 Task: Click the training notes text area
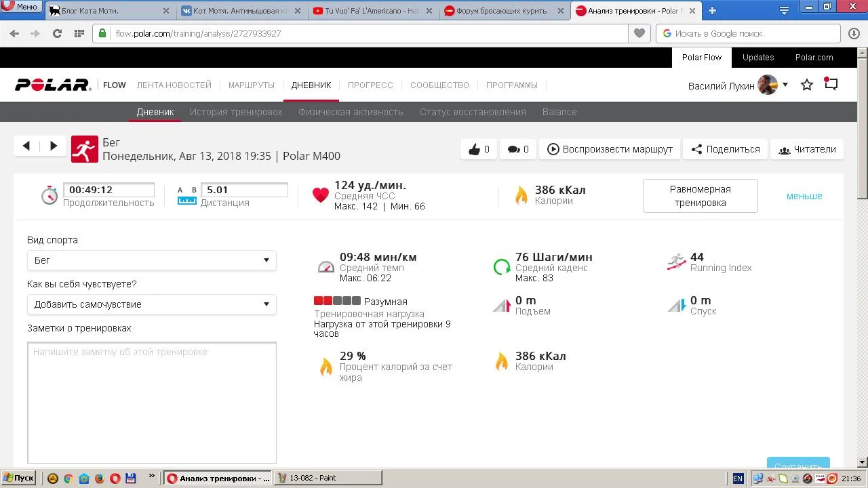pos(152,403)
